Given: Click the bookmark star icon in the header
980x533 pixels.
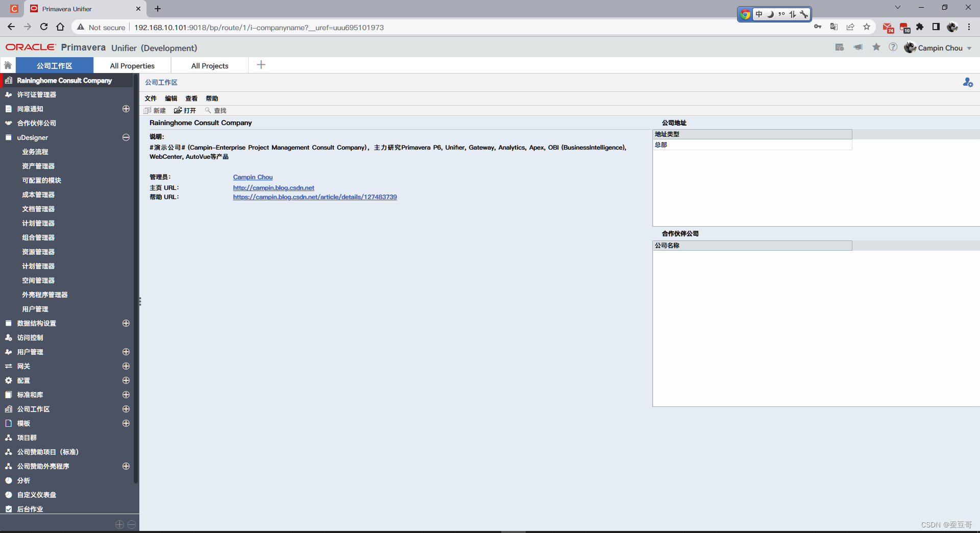Looking at the screenshot, I should click(876, 46).
